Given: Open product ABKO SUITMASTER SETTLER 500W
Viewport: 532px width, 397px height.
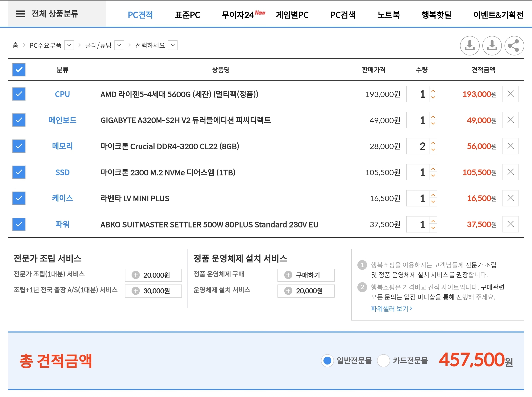Looking at the screenshot, I should tap(209, 224).
